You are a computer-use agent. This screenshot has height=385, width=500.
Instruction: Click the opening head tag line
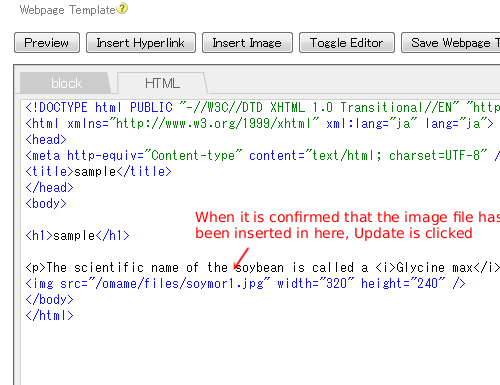pos(46,139)
